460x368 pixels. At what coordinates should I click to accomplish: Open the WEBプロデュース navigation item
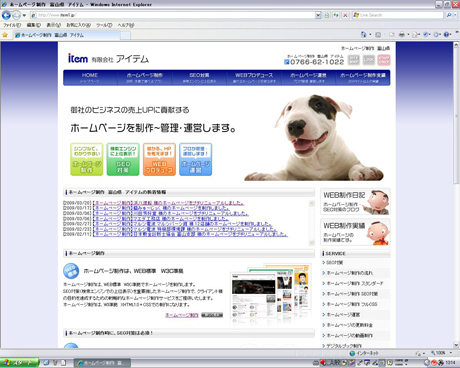click(x=254, y=78)
